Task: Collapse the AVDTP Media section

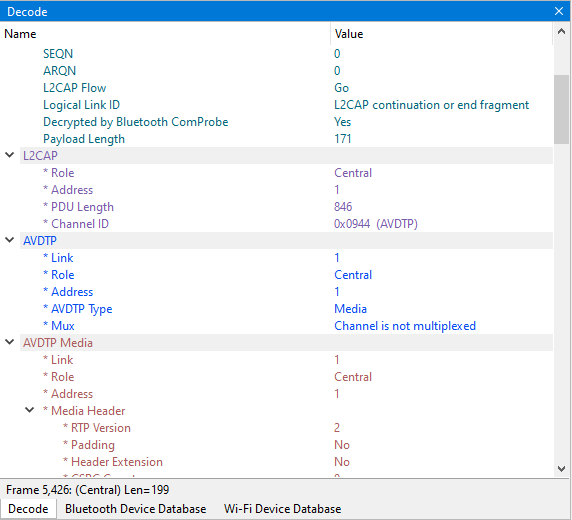Action: point(10,342)
